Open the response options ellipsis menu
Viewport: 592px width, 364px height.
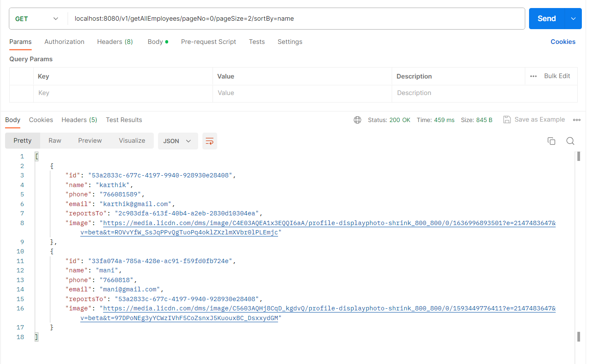[x=576, y=120]
